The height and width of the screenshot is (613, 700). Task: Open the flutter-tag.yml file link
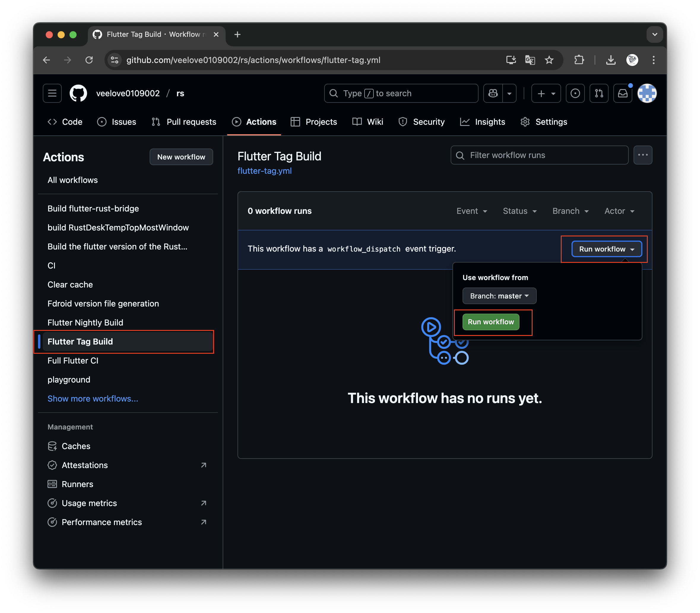tap(264, 171)
